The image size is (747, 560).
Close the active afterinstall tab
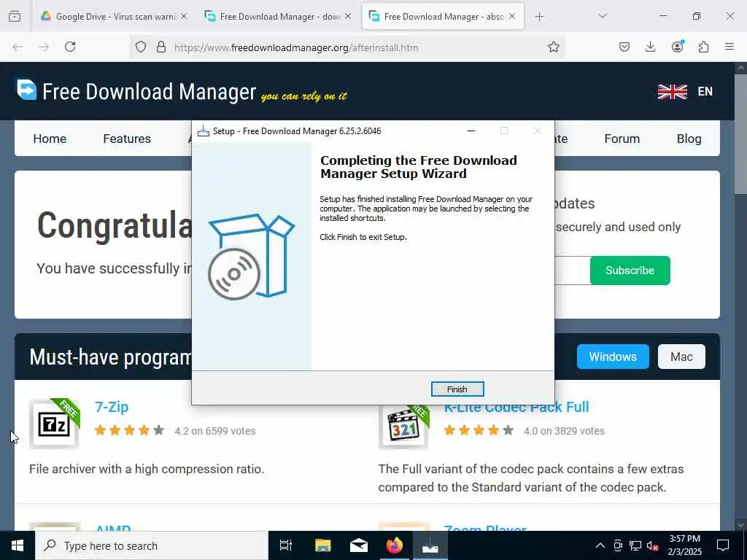511,17
